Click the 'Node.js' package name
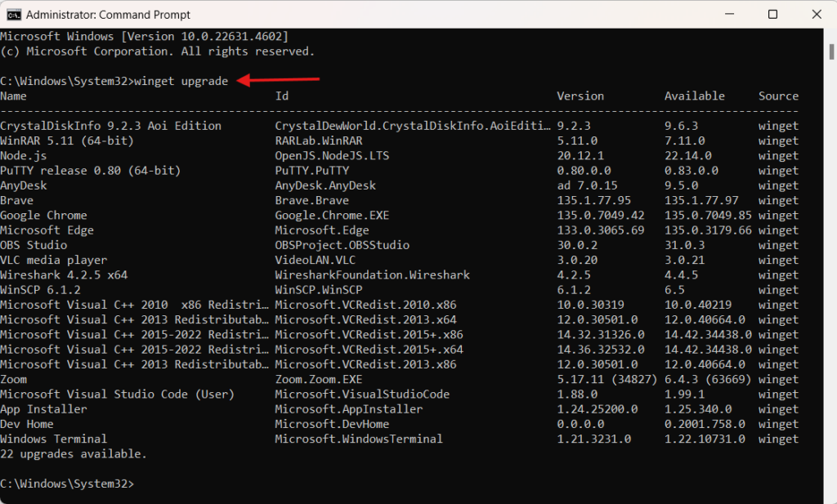This screenshot has height=504, width=837. tap(24, 156)
